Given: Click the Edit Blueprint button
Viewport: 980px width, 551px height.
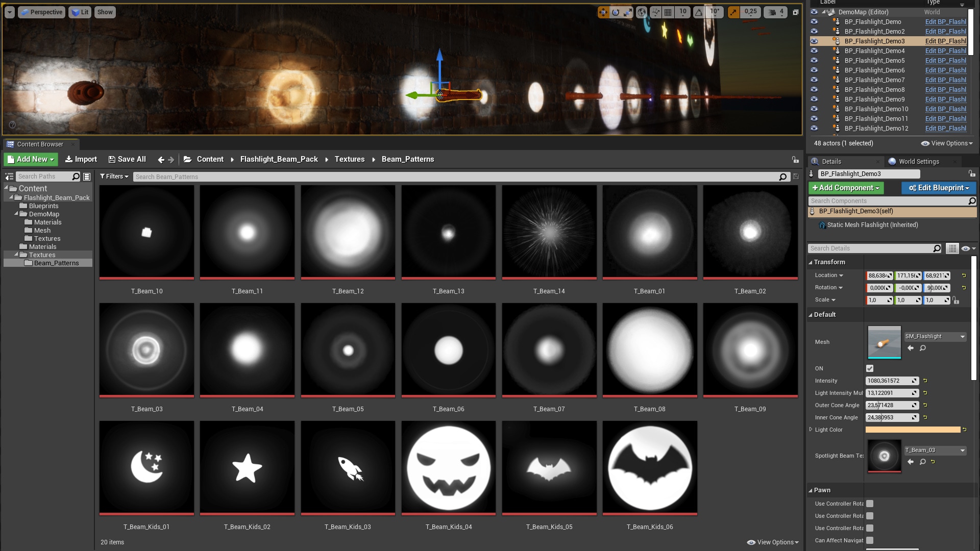Looking at the screenshot, I should pyautogui.click(x=938, y=188).
